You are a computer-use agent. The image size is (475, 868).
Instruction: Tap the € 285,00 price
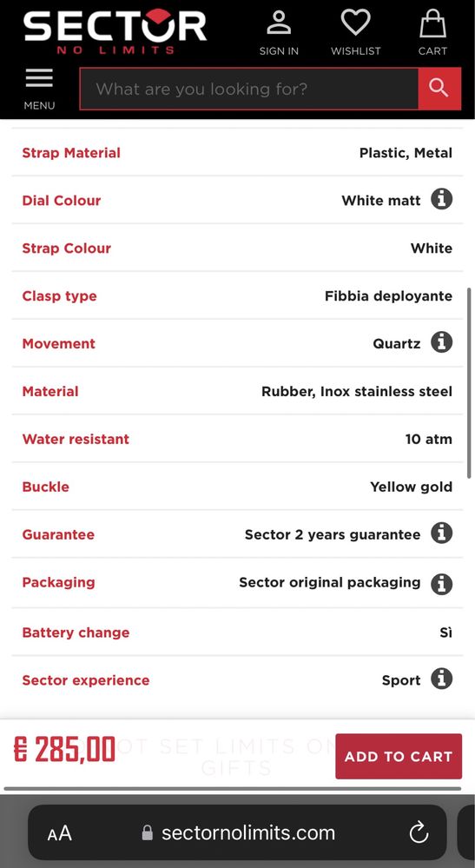(x=64, y=750)
